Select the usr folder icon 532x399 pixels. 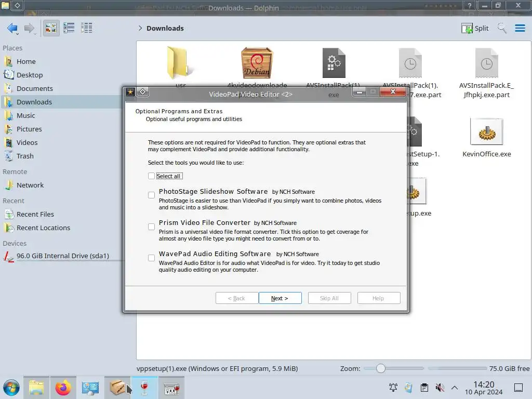[x=179, y=63]
